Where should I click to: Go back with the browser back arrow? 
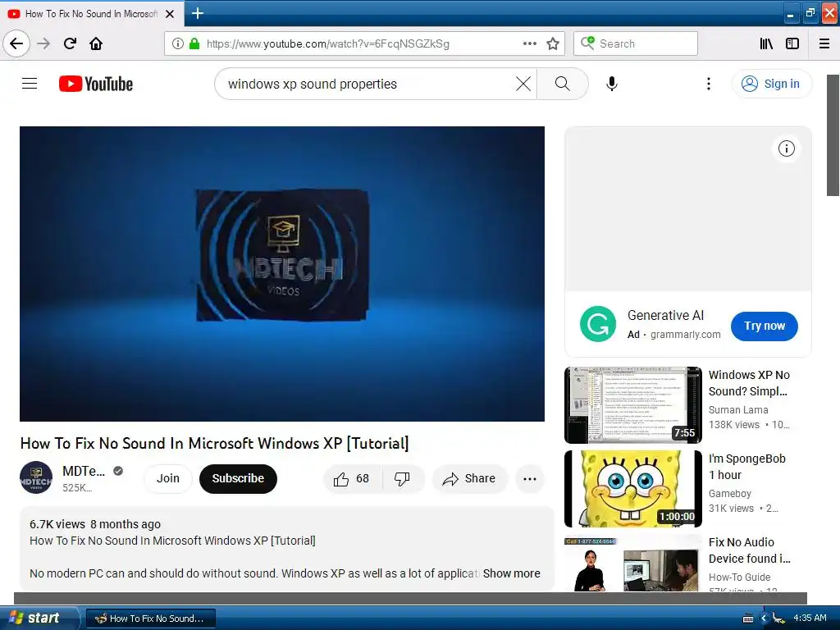(x=16, y=44)
